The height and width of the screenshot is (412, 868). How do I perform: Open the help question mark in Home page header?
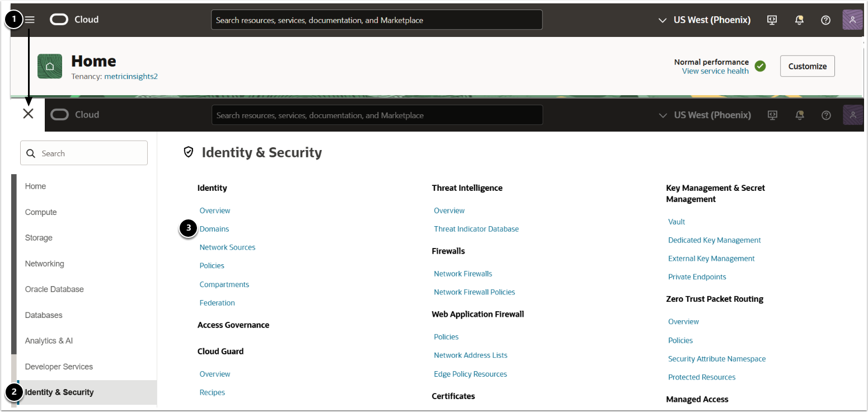click(x=825, y=20)
